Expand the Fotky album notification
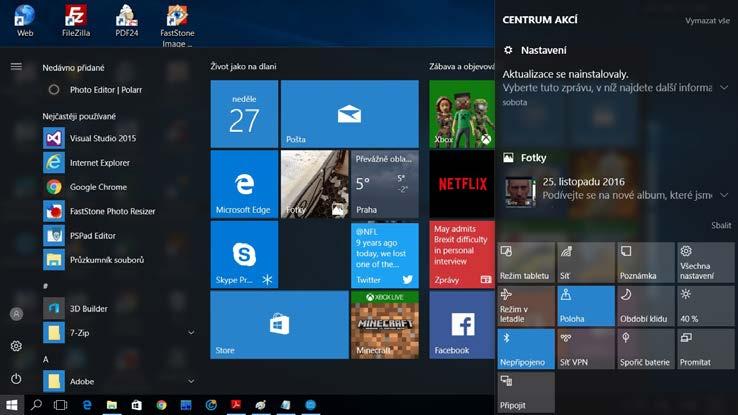Image resolution: width=738 pixels, height=415 pixels. pos(724,195)
